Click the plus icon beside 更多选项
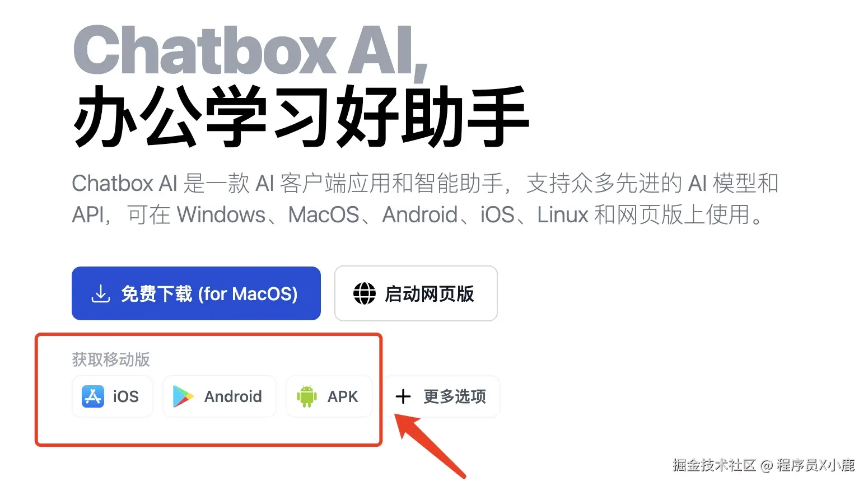This screenshot has width=868, height=486. coord(403,396)
